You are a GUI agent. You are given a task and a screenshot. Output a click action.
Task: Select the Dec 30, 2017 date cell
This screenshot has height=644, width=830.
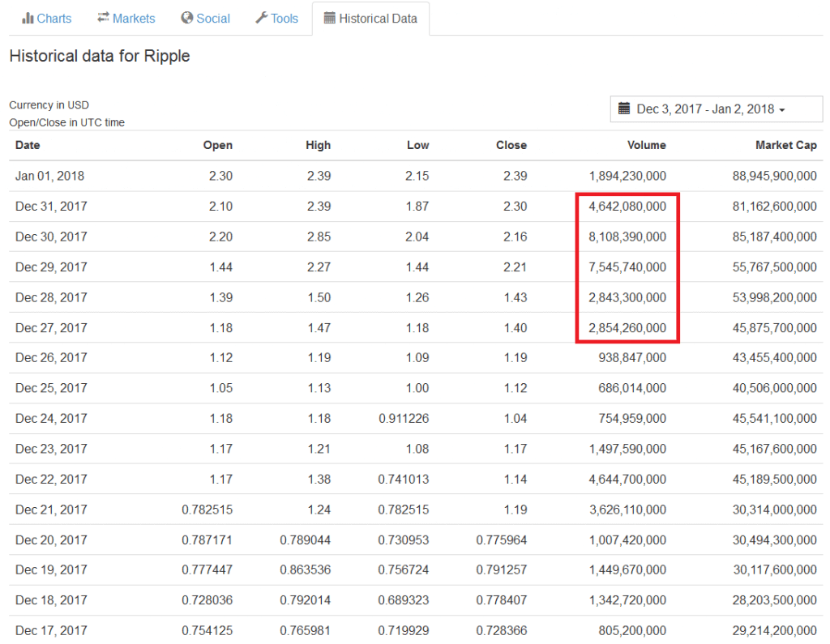51,237
